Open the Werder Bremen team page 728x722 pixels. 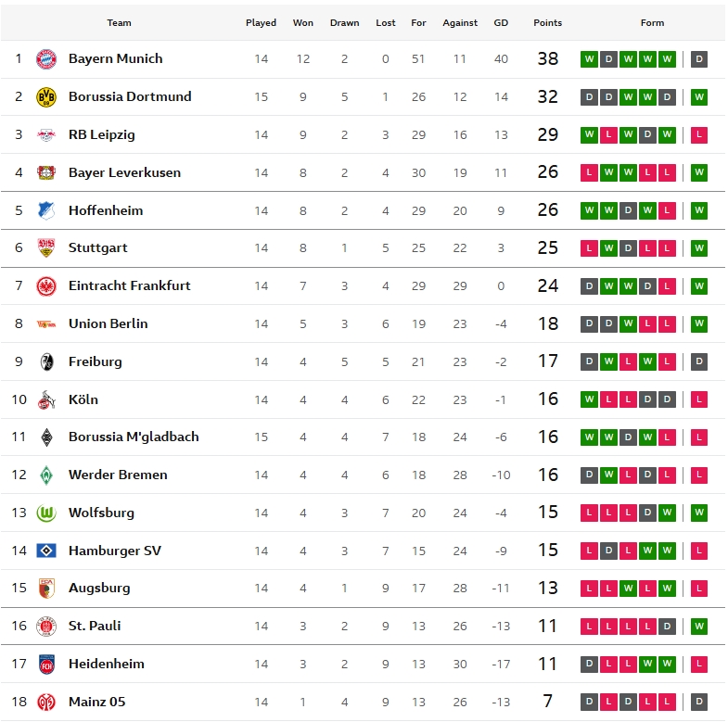pyautogui.click(x=118, y=475)
